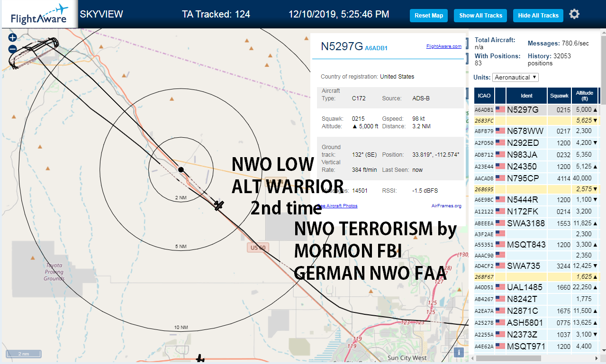Image resolution: width=606 pixels, height=364 pixels.
Task: Select N678WW in aircraft list
Action: 525,131
